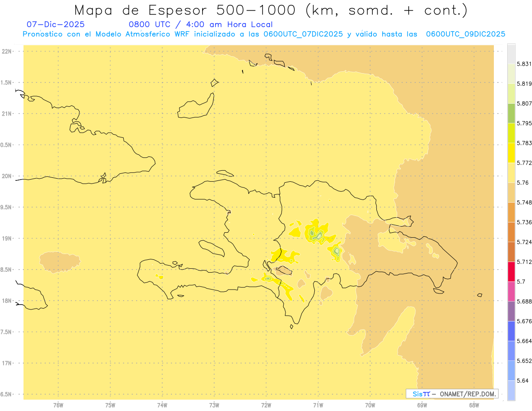The image size is (532, 411).
Task: Click the 74W longitude axis label
Action: tap(162, 405)
